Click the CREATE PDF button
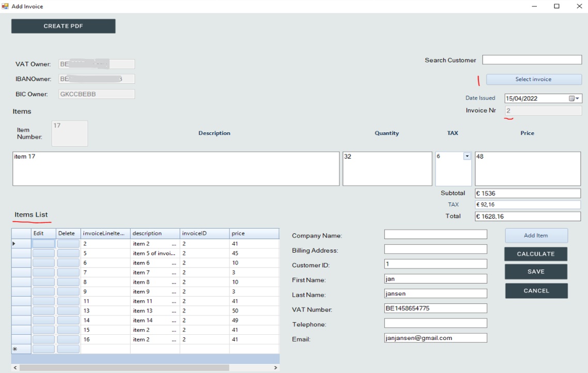588x373 pixels. tap(63, 26)
